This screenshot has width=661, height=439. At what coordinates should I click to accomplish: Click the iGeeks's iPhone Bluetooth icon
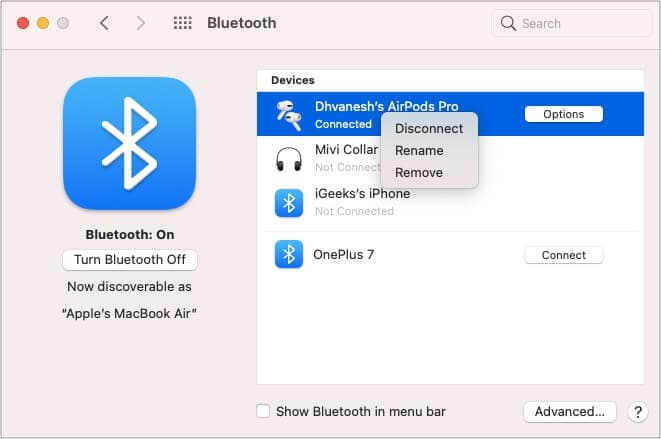coord(289,203)
